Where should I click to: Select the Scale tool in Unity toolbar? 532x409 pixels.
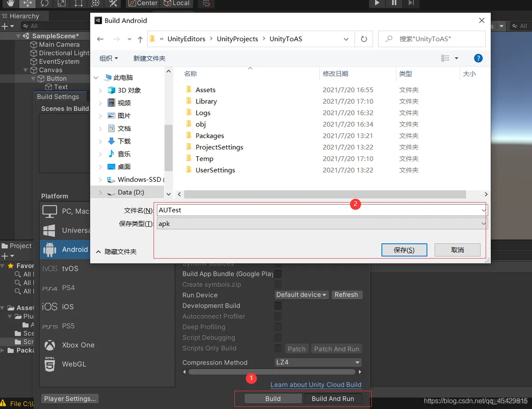click(62, 4)
